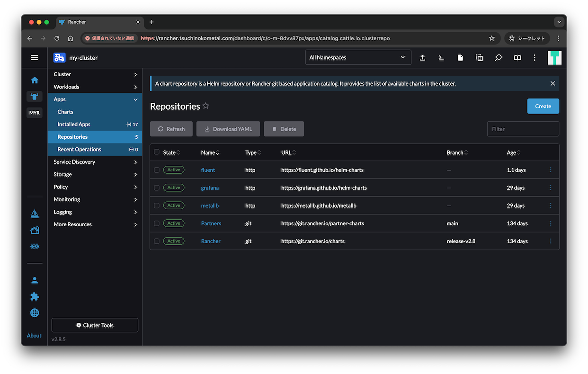Dismiss the chart repository info banner
This screenshot has height=374, width=588.
[552, 83]
